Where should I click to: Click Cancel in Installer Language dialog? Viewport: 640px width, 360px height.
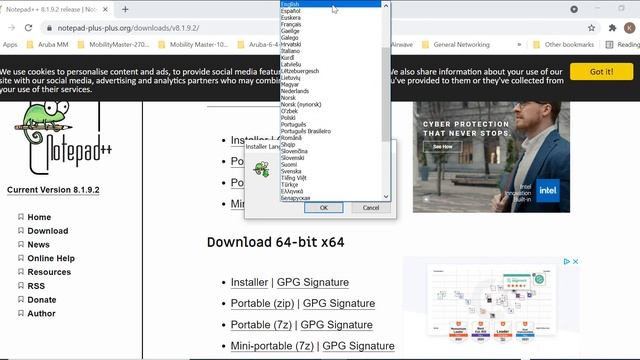pyautogui.click(x=371, y=208)
